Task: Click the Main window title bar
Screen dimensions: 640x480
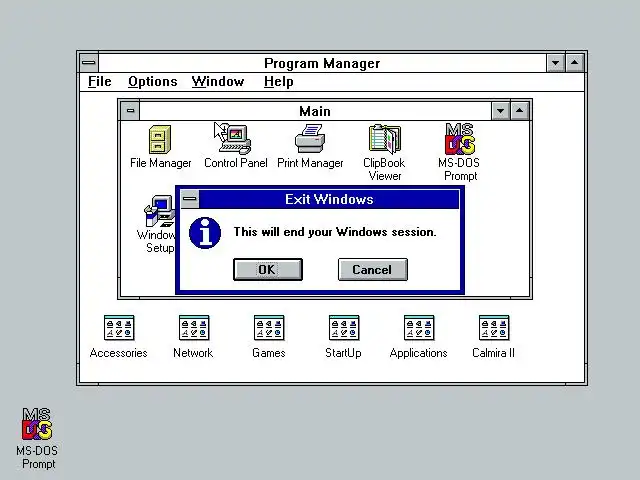Action: 315,111
